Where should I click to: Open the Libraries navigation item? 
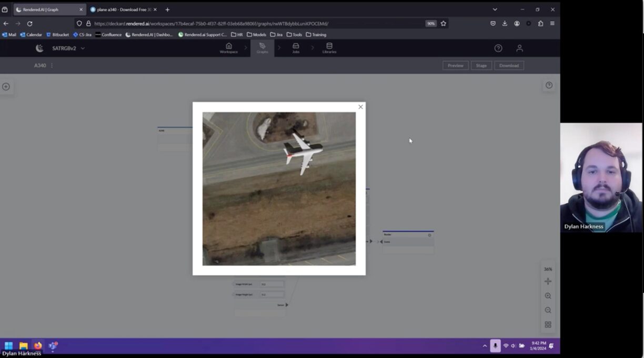tap(329, 48)
